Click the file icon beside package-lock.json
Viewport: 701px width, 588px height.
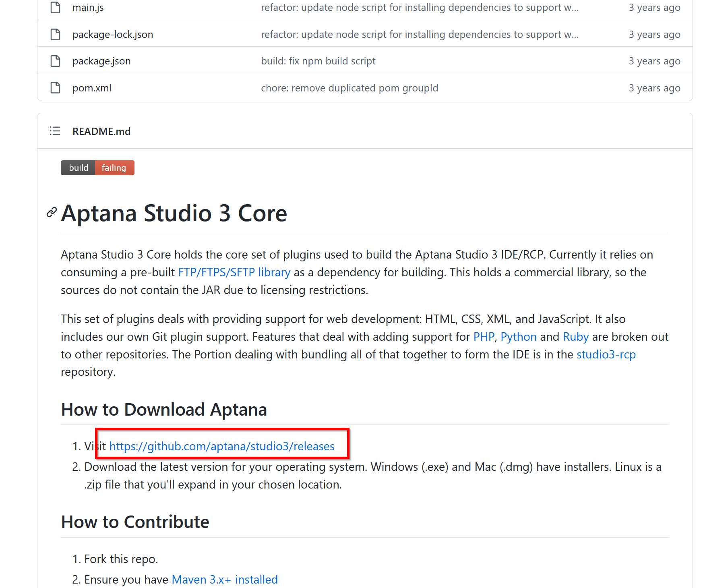pyautogui.click(x=56, y=35)
